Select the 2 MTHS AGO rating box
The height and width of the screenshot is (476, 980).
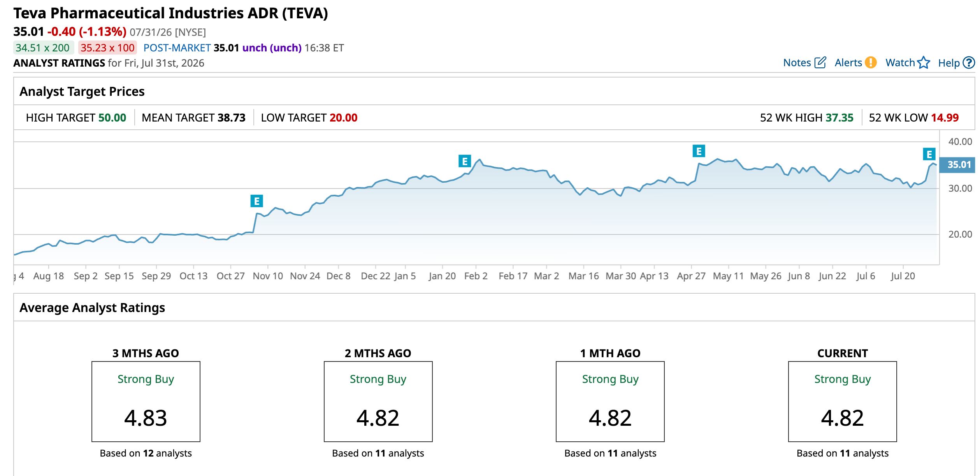378,402
